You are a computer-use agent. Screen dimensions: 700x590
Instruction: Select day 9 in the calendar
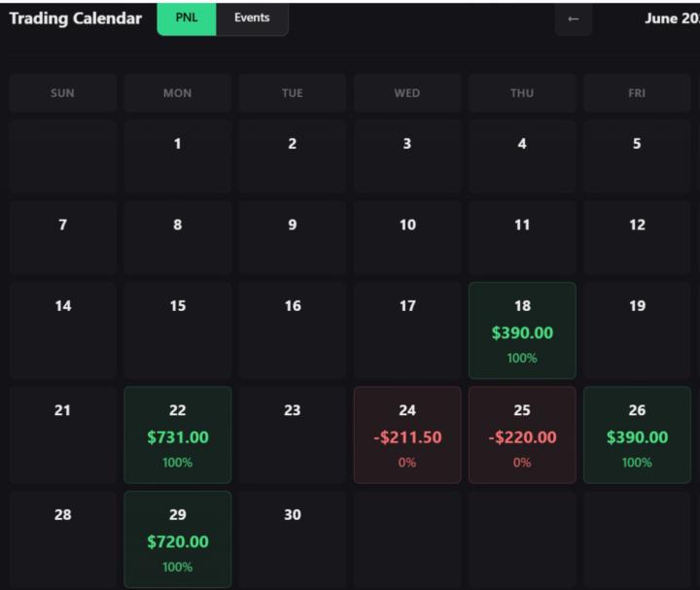point(293,237)
